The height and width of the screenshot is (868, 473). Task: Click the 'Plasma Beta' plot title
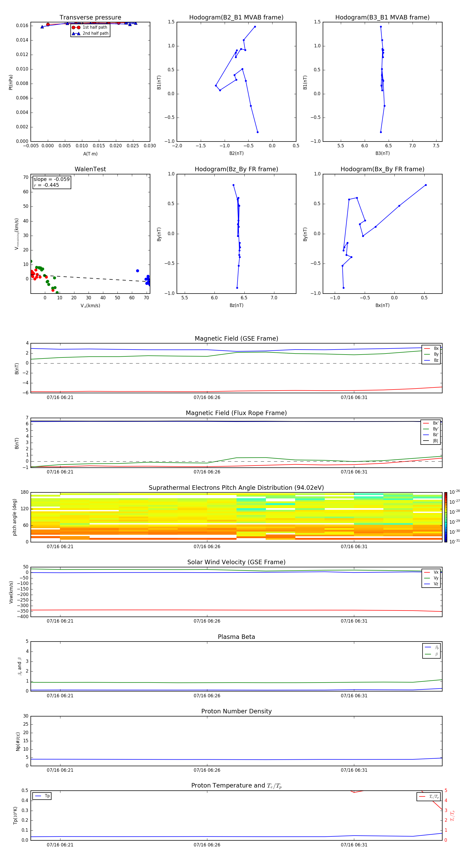pos(236,637)
